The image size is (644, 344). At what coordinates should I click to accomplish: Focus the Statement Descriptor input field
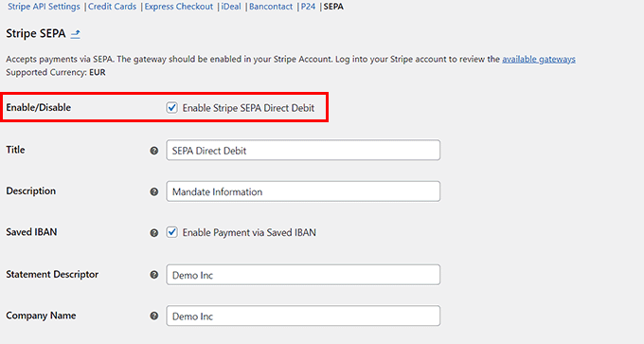point(303,275)
